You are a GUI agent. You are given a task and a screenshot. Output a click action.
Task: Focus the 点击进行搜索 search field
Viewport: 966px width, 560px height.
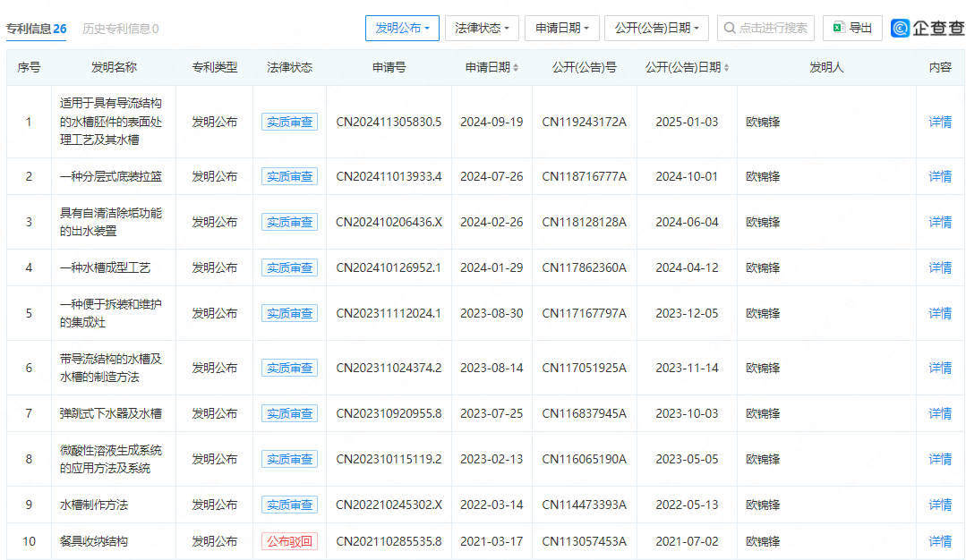[765, 29]
